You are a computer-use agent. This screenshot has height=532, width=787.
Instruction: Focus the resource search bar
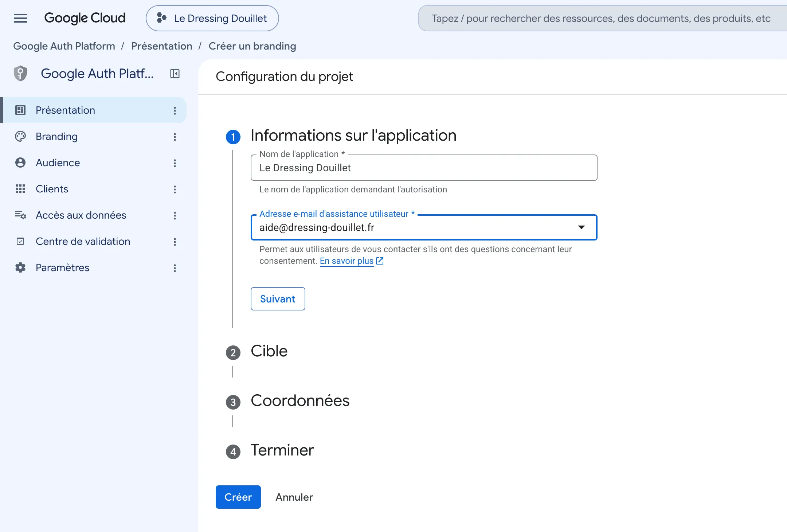[603, 18]
